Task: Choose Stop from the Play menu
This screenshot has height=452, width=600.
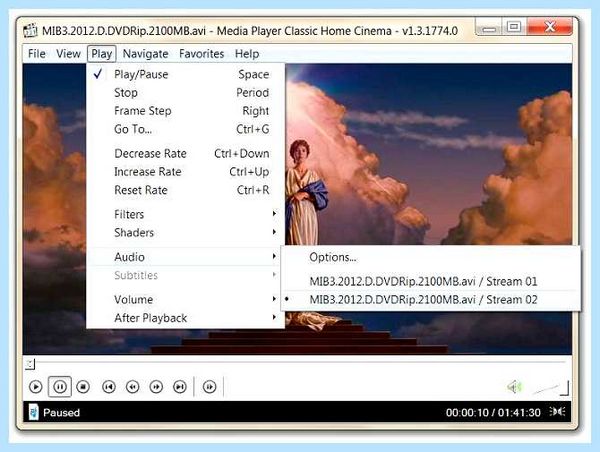Action: (186, 93)
